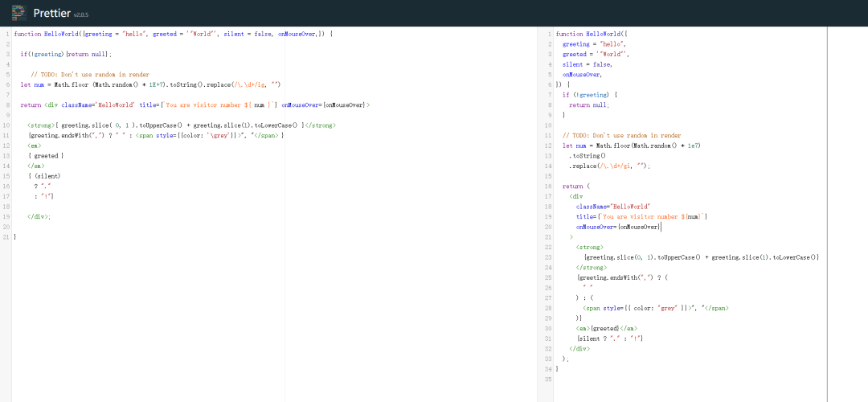Click output line '{silent ? "." : "!"}'
Screen dimensions: 868x402
pos(609,338)
